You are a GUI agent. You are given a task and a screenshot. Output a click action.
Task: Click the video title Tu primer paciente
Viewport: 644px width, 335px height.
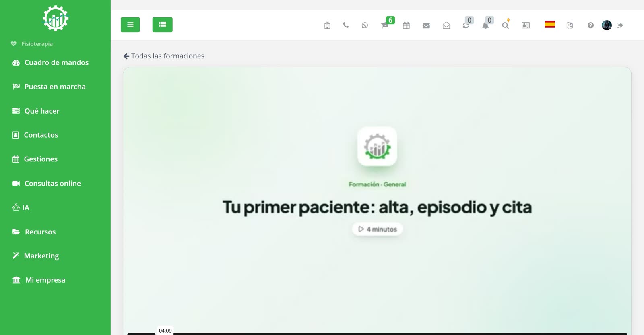coord(377,207)
